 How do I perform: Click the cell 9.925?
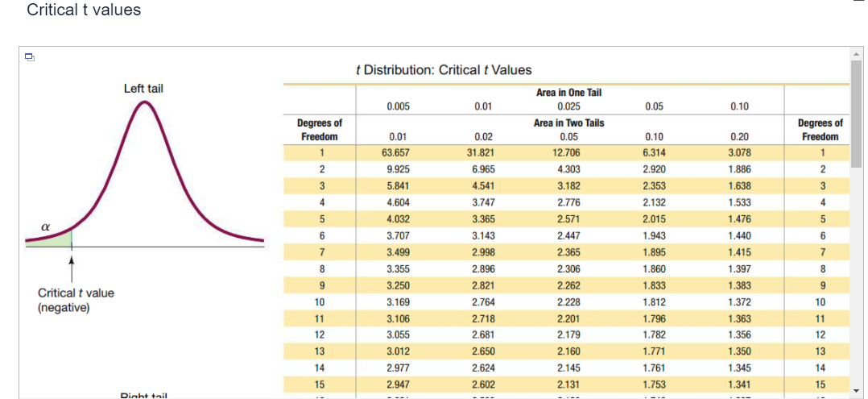[x=398, y=169]
